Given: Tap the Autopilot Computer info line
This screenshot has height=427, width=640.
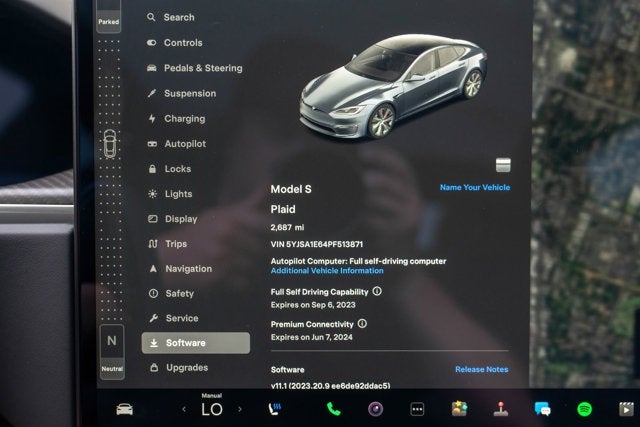Looking at the screenshot, I should [x=358, y=261].
